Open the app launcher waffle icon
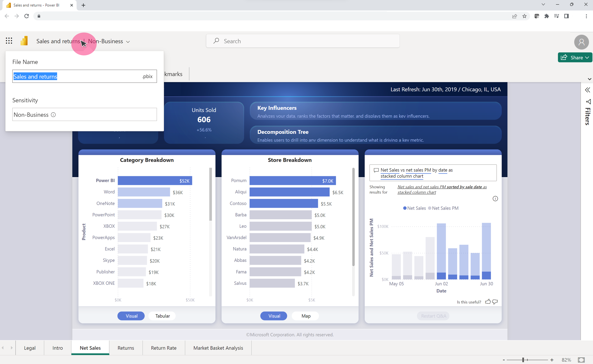 pos(9,41)
